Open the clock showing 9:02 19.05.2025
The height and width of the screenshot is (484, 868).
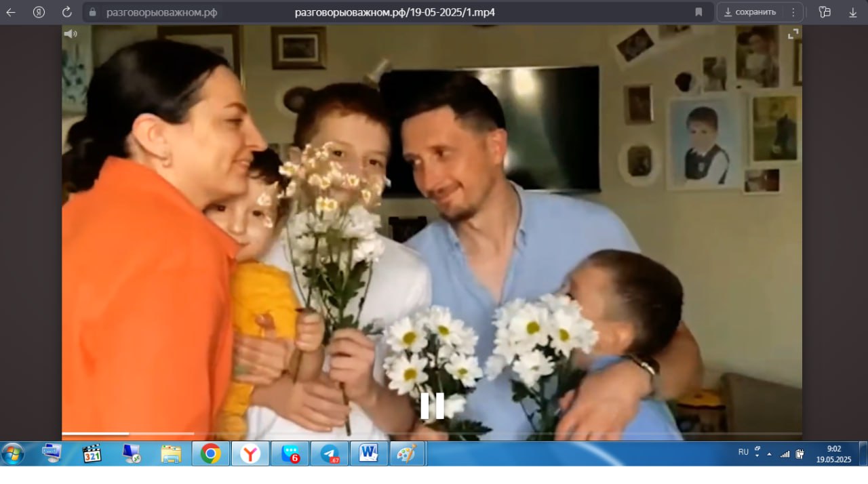click(833, 453)
